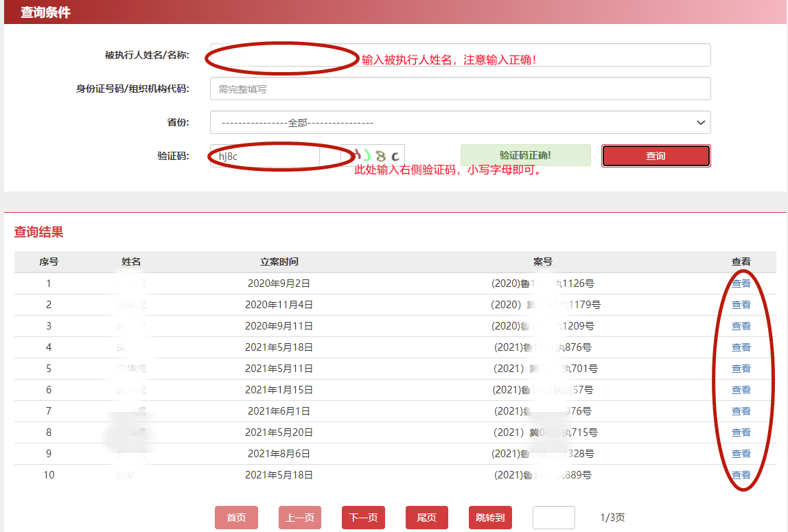Click the 查询 search button
The height and width of the screenshot is (532, 788).
(655, 156)
